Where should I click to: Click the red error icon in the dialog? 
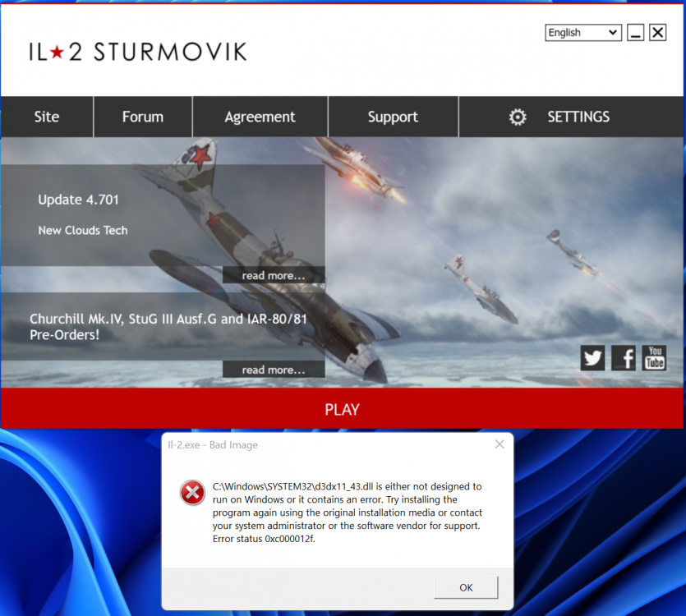pos(192,493)
